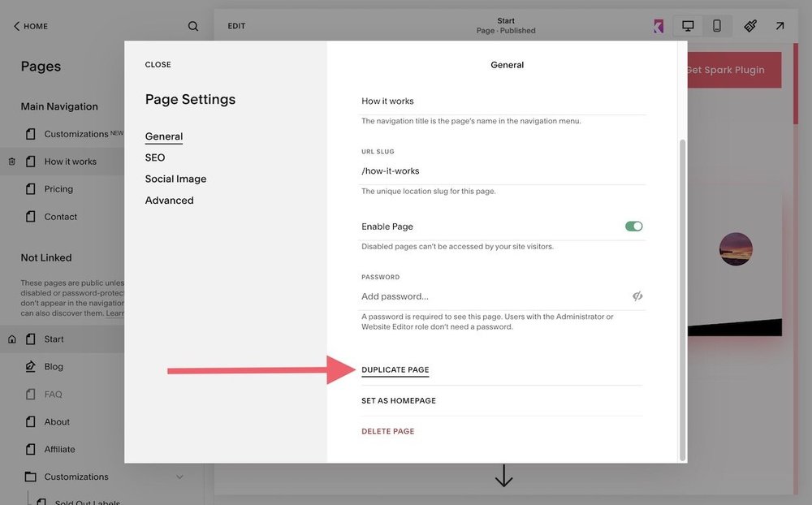Image resolution: width=812 pixels, height=505 pixels.
Task: Click the pencil icon beside Blog
Action: (29, 366)
